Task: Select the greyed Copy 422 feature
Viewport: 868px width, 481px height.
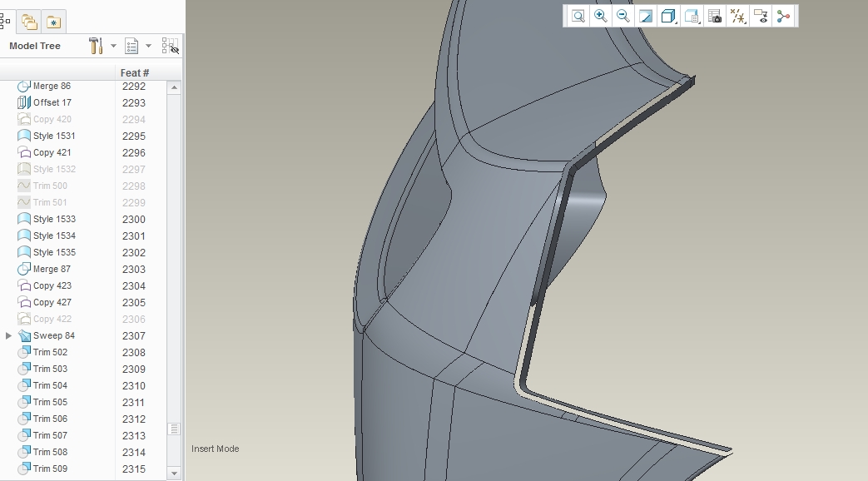Action: [52, 319]
